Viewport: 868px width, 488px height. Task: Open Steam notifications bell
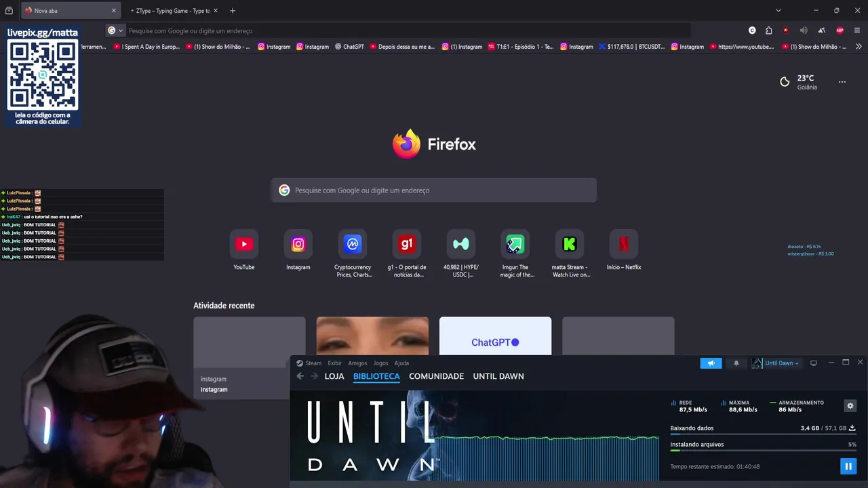point(736,363)
